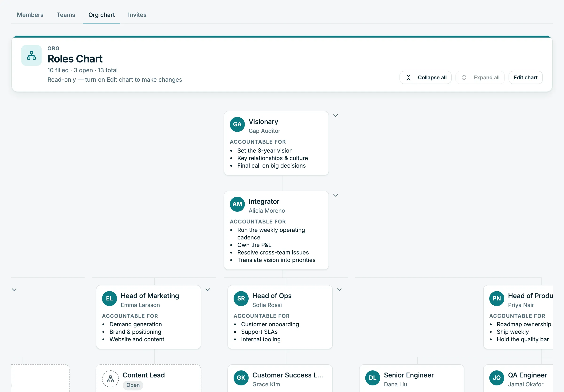Click the Collapse all button
564x392 pixels.
pyautogui.click(x=425, y=77)
